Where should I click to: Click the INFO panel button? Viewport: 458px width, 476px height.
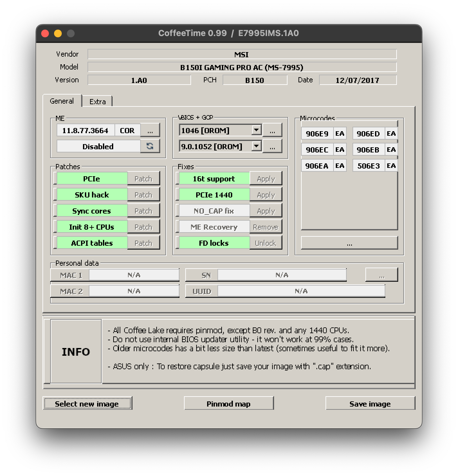coord(76,351)
